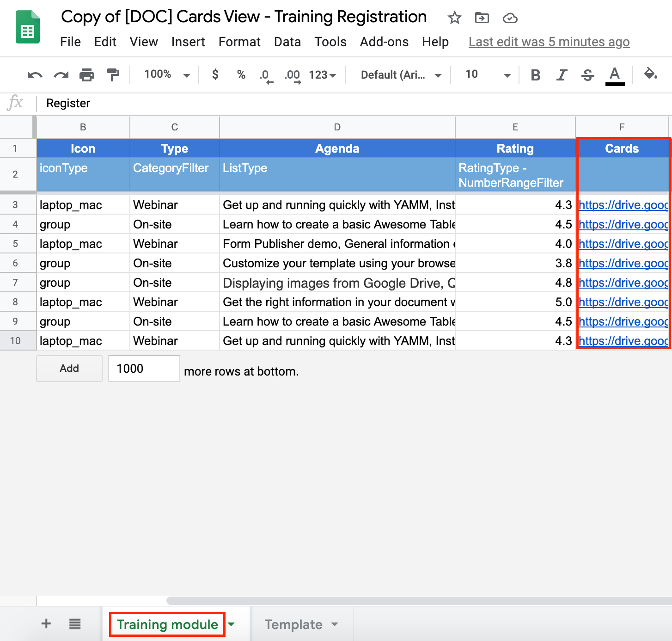This screenshot has width=672, height=641.
Task: Open Training module tab options arrow
Action: click(231, 624)
